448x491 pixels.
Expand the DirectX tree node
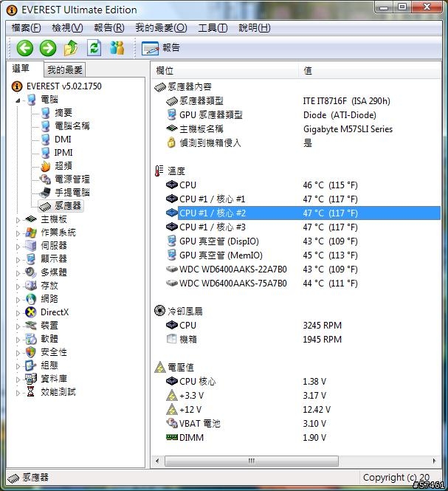coord(18,313)
